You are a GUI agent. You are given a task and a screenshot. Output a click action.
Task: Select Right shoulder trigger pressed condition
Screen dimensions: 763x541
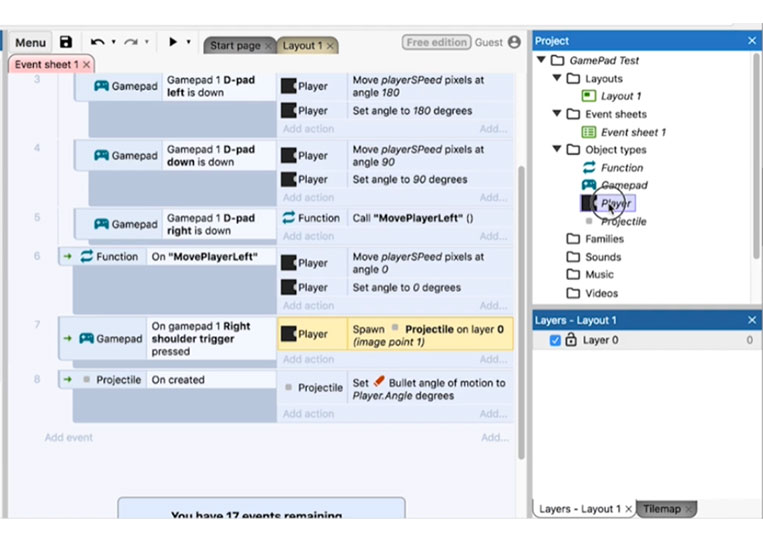point(211,339)
